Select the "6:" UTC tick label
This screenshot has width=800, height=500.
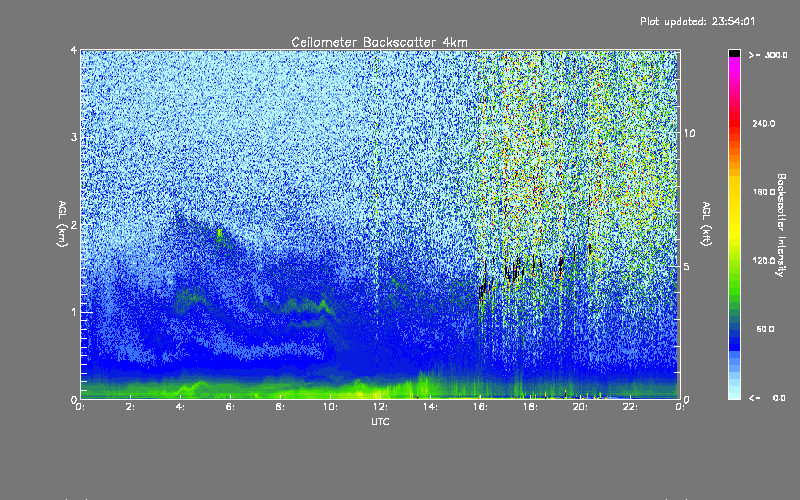point(231,407)
